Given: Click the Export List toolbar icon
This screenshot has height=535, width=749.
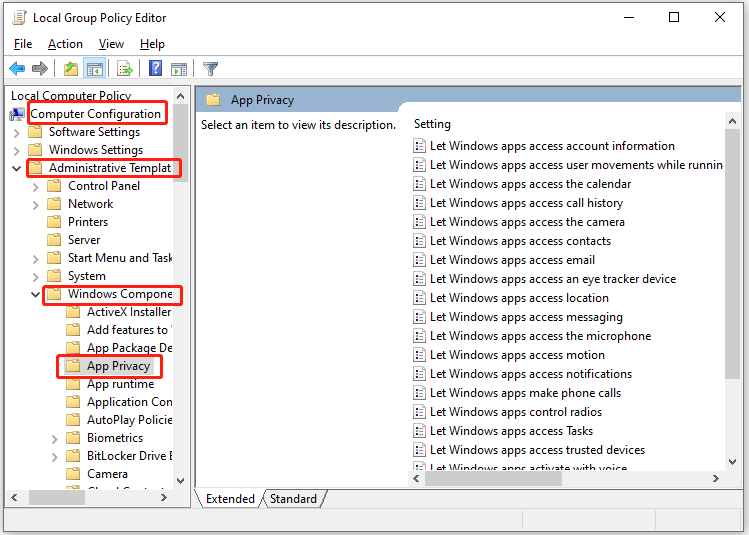Looking at the screenshot, I should [124, 68].
